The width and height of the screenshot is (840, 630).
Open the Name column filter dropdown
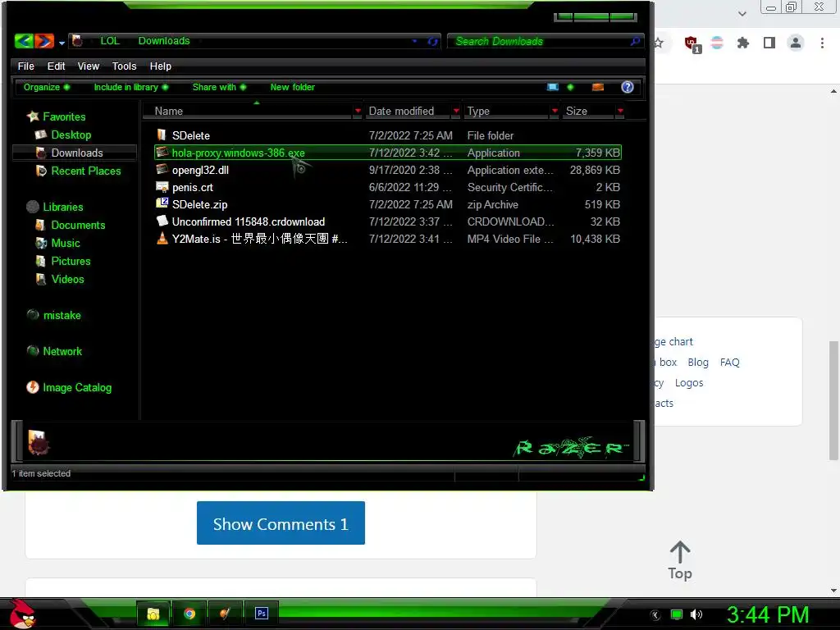[358, 111]
